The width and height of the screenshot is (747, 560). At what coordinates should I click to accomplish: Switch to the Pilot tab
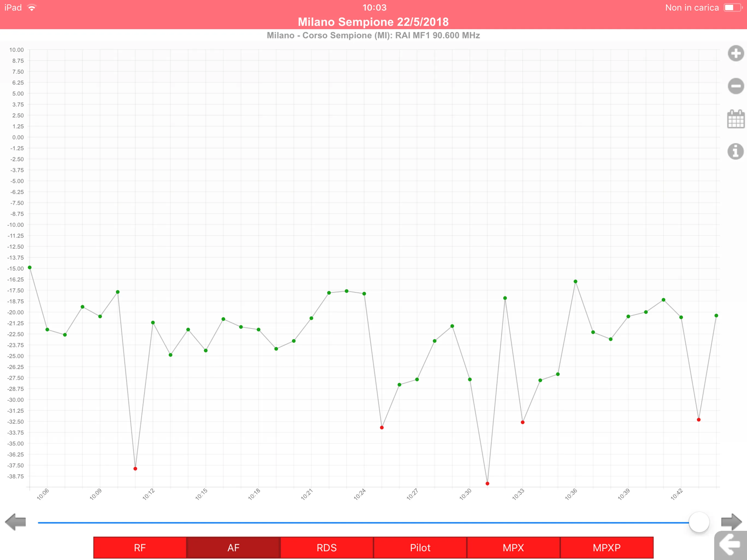tap(420, 547)
